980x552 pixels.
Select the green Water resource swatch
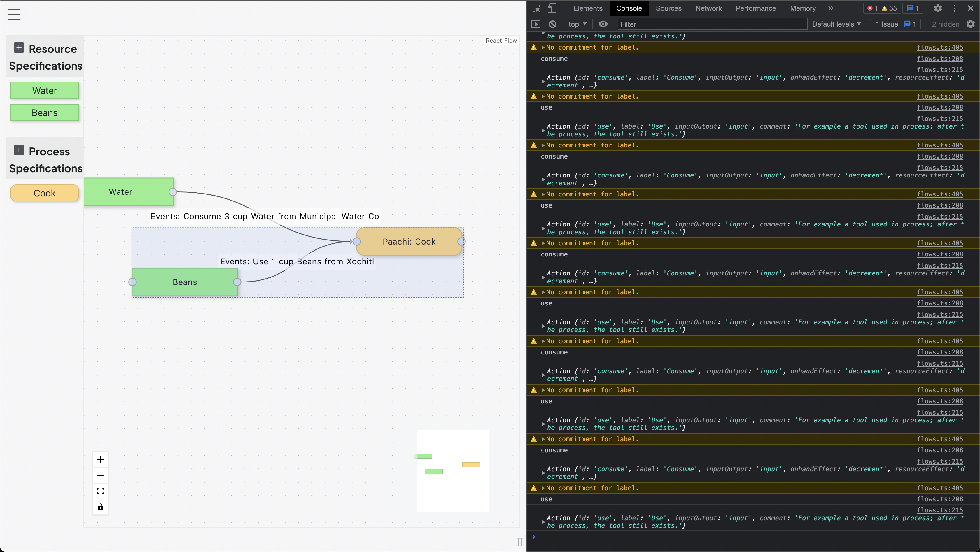pos(45,90)
